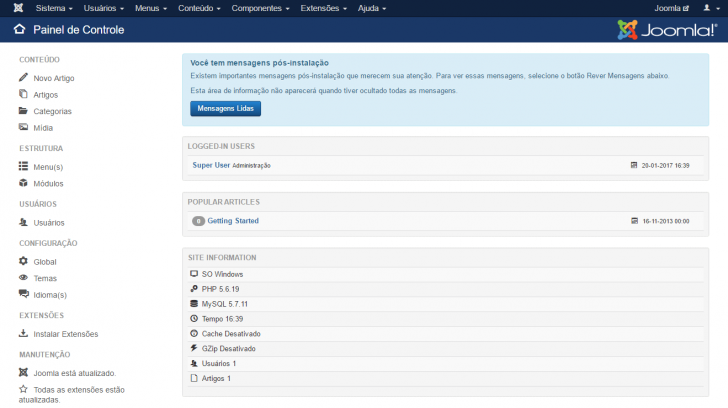Image resolution: width=728 pixels, height=408 pixels.
Task: Open Global configuration link
Action: [45, 262]
